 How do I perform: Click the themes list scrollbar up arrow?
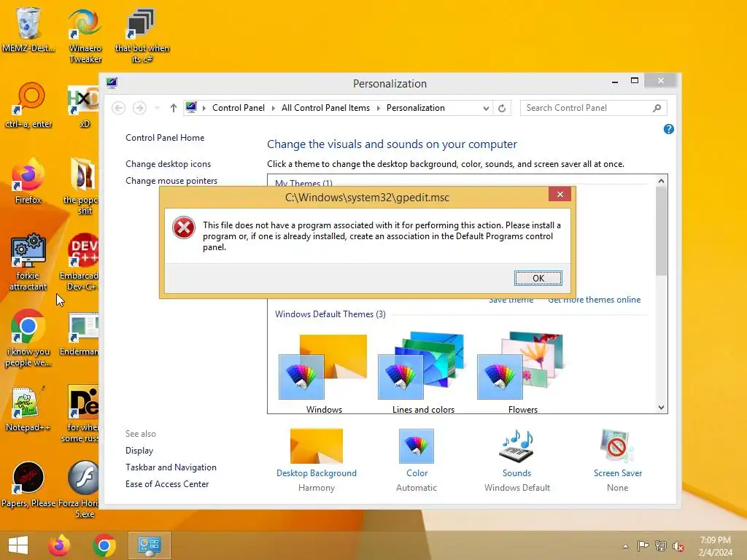pos(661,181)
